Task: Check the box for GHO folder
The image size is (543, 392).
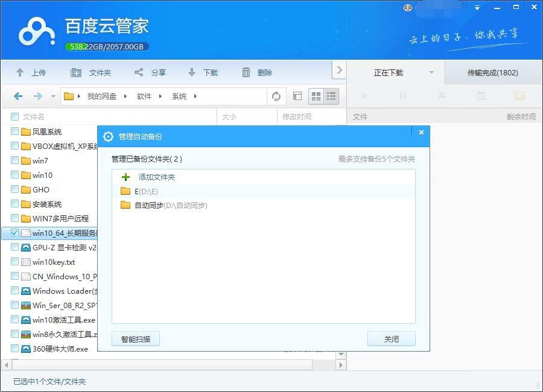Action: 14,189
